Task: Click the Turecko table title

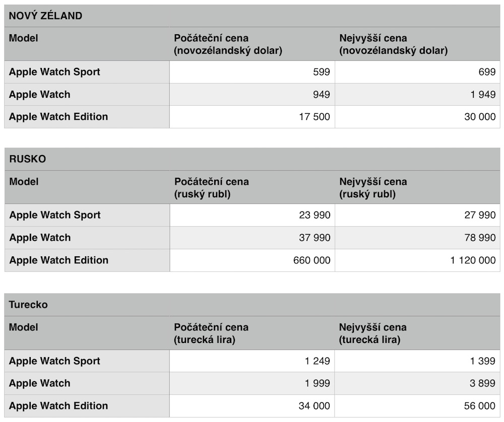Action: tap(29, 305)
